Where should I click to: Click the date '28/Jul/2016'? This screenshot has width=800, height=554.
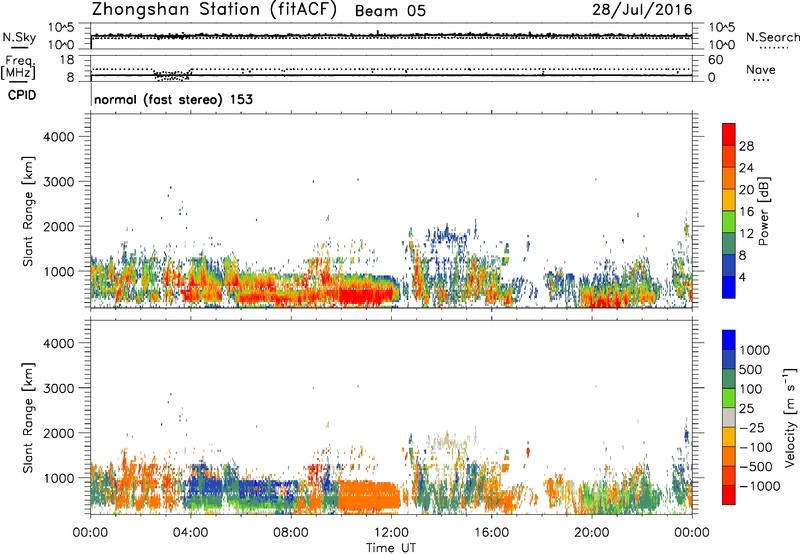pyautogui.click(x=642, y=10)
